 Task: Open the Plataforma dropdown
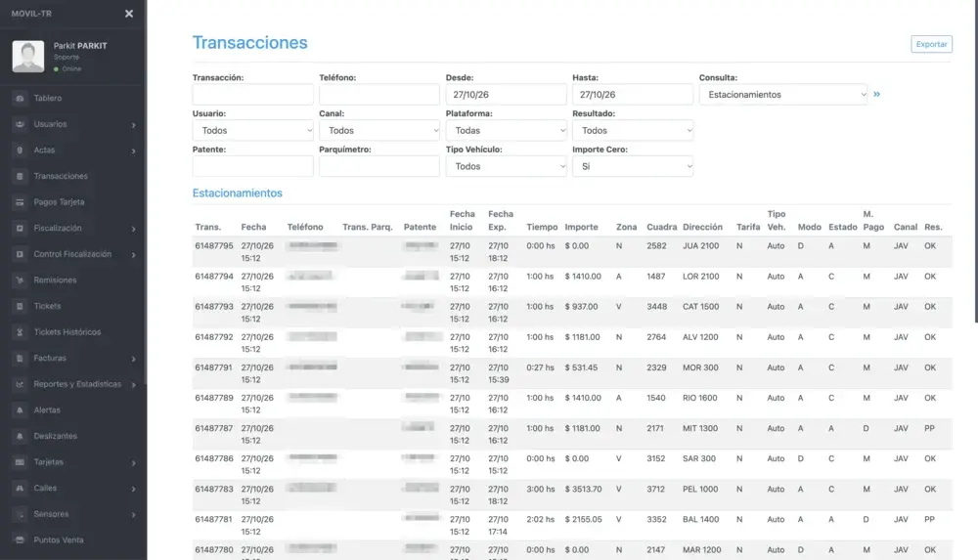point(506,130)
